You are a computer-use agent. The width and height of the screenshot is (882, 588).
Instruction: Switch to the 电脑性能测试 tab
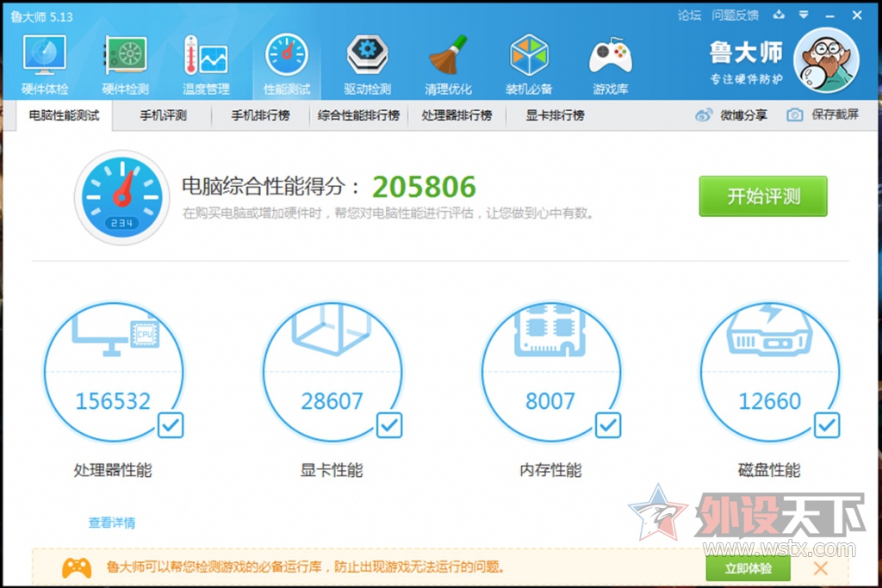click(64, 116)
